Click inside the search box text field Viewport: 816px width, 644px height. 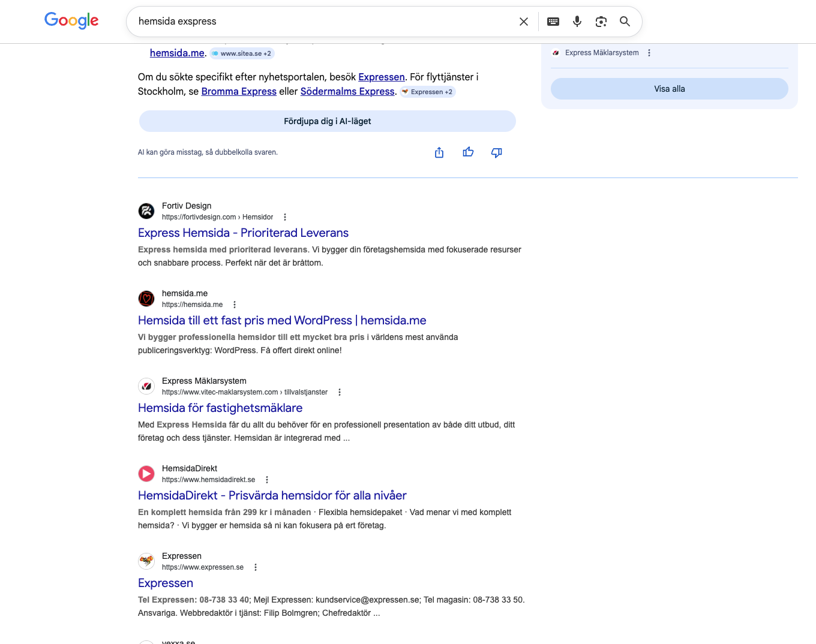(324, 22)
